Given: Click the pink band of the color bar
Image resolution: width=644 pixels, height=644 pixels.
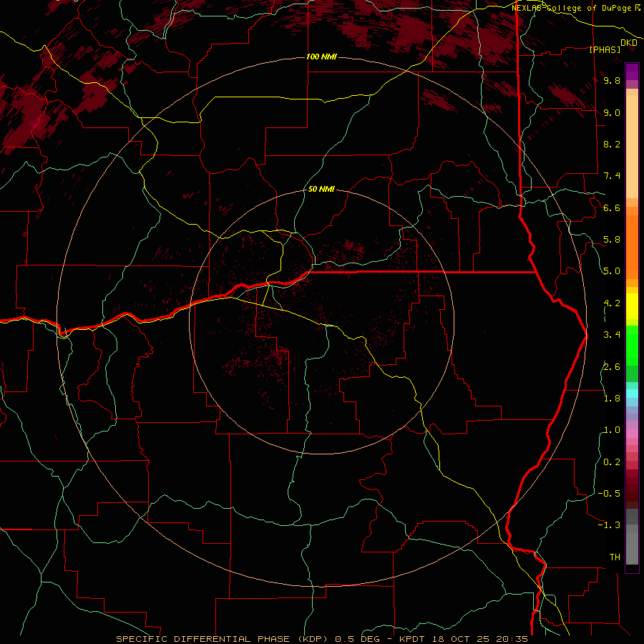Looking at the screenshot, I should (x=632, y=434).
